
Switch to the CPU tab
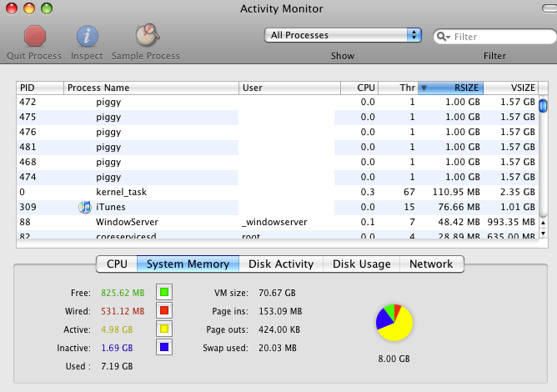coord(117,264)
